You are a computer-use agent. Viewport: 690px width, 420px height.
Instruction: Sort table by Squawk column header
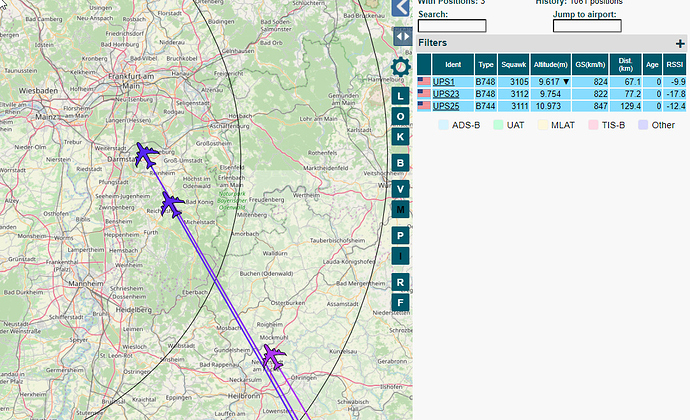514,65
